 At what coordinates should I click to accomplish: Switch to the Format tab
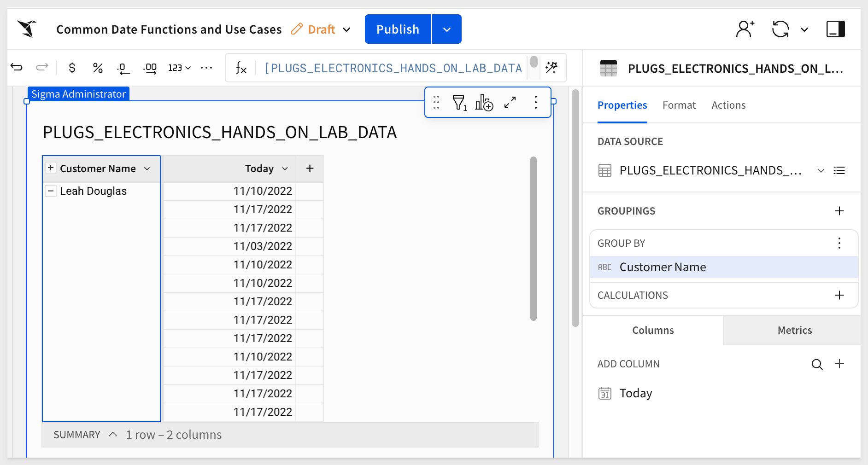click(679, 105)
